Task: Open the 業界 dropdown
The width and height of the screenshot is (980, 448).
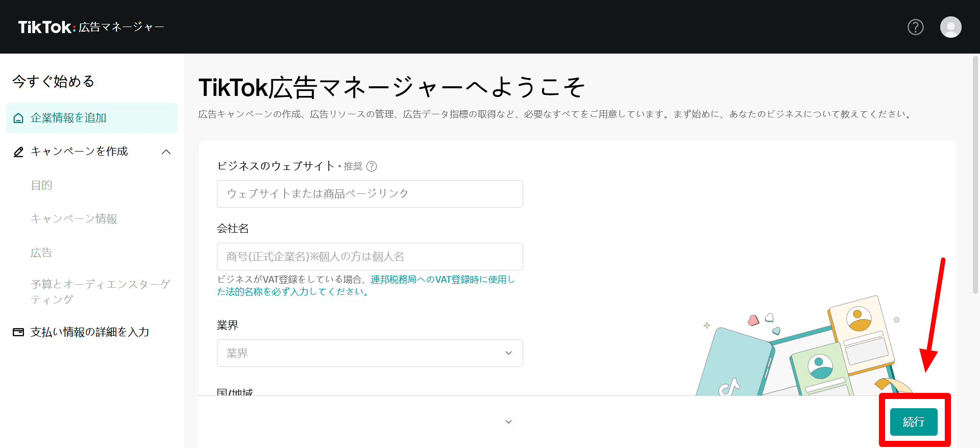Action: click(370, 353)
